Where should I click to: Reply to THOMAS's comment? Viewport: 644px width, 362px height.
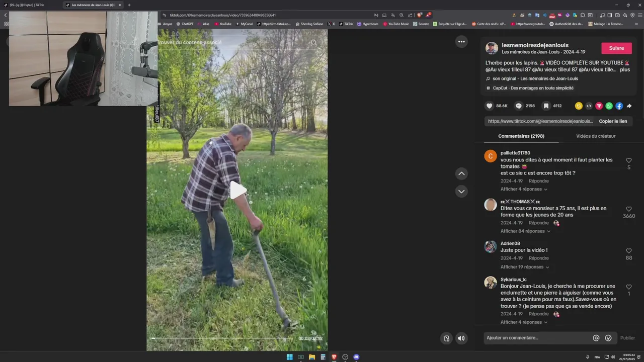click(538, 223)
